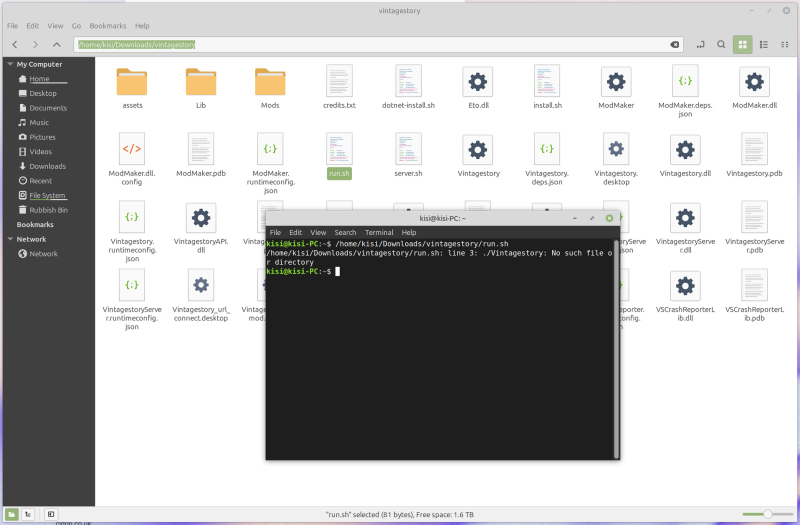This screenshot has width=800, height=525.
Task: Open Videos in sidebar
Action: coord(40,152)
